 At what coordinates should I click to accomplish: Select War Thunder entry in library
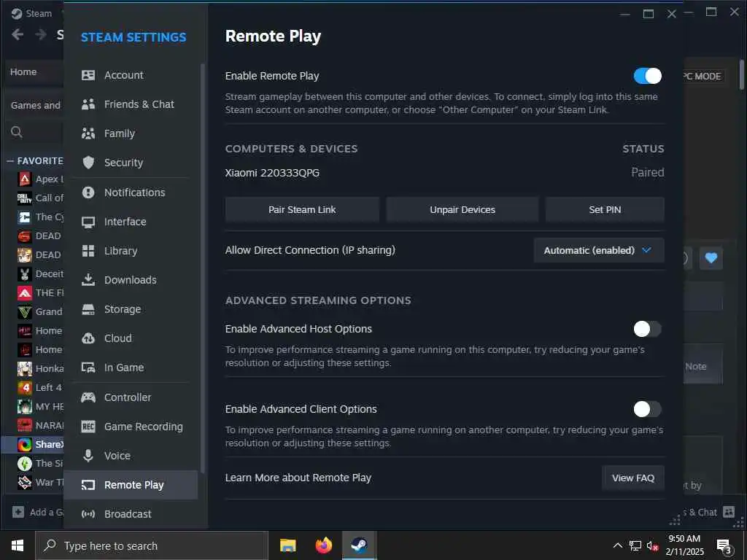tap(40, 483)
